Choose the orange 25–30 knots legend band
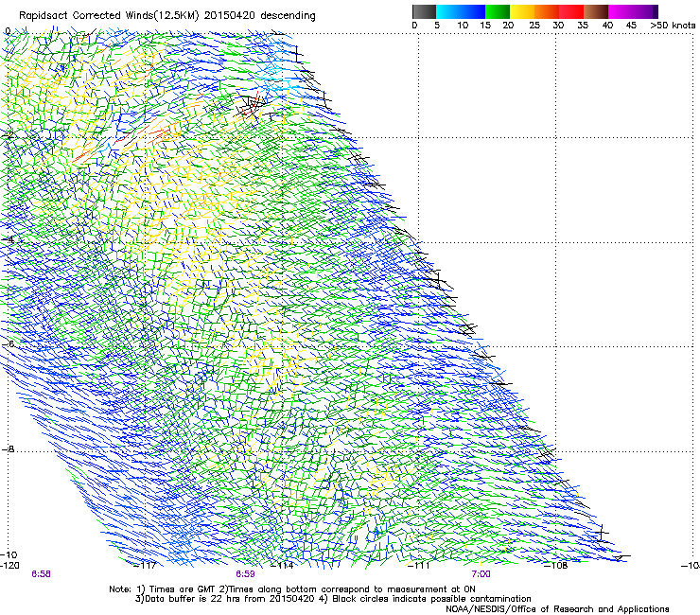This screenshot has width=700, height=615. 547,11
